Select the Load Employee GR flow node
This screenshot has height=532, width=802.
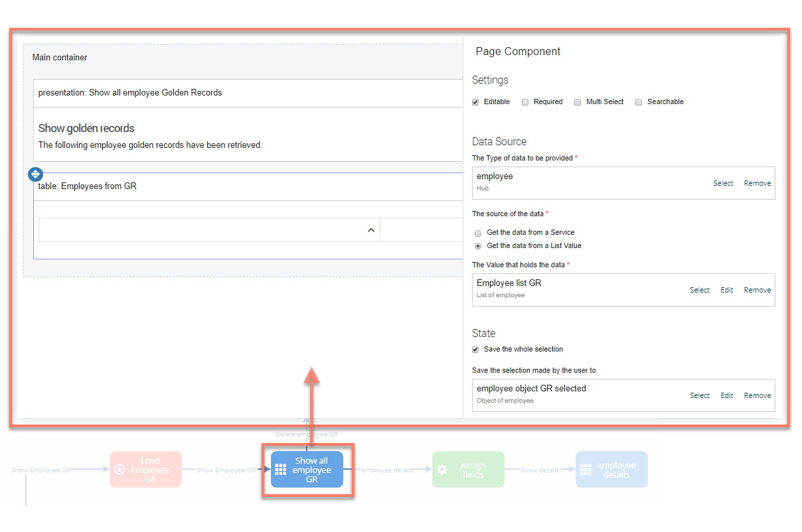[145, 470]
